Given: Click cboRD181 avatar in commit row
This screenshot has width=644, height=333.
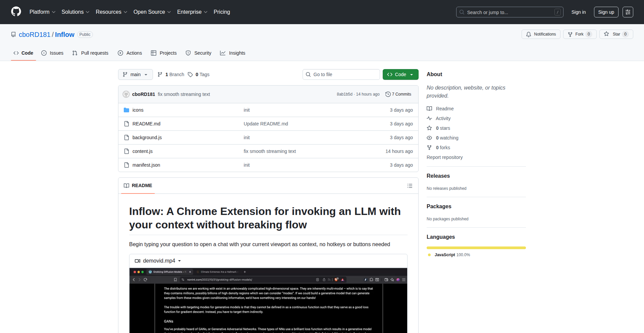Looking at the screenshot, I should point(126,94).
